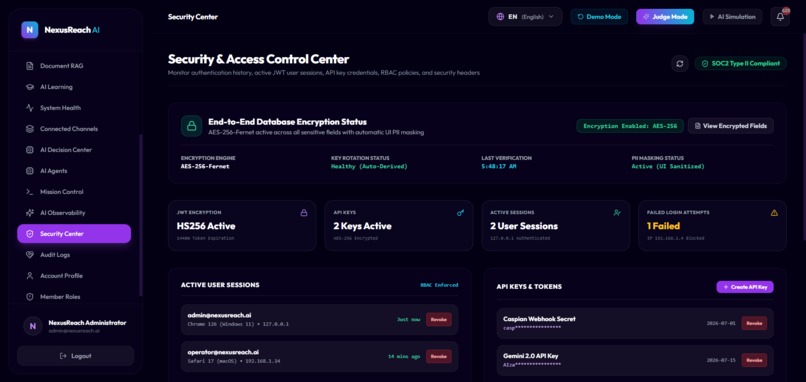The width and height of the screenshot is (806, 382).
Task: Click the failed login warning icon
Action: pyautogui.click(x=774, y=212)
